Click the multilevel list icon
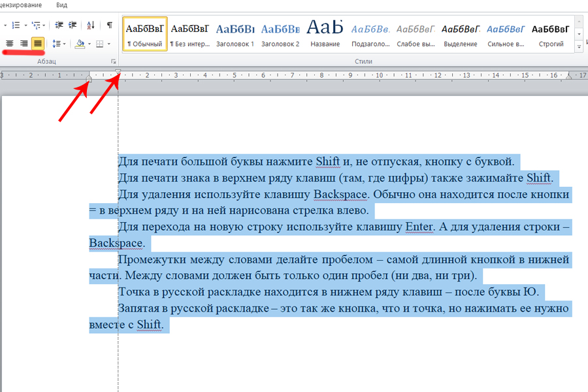Viewport: 588px width, 392px height. 37,25
